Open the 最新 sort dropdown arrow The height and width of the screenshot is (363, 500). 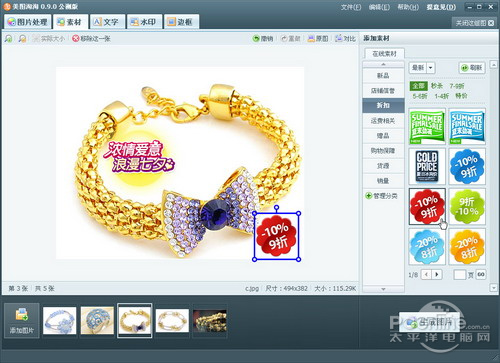431,68
